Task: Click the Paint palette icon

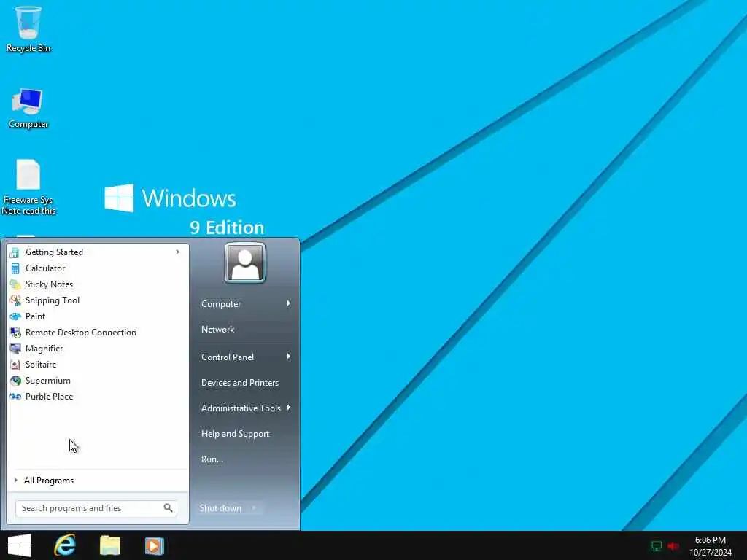Action: (15, 316)
